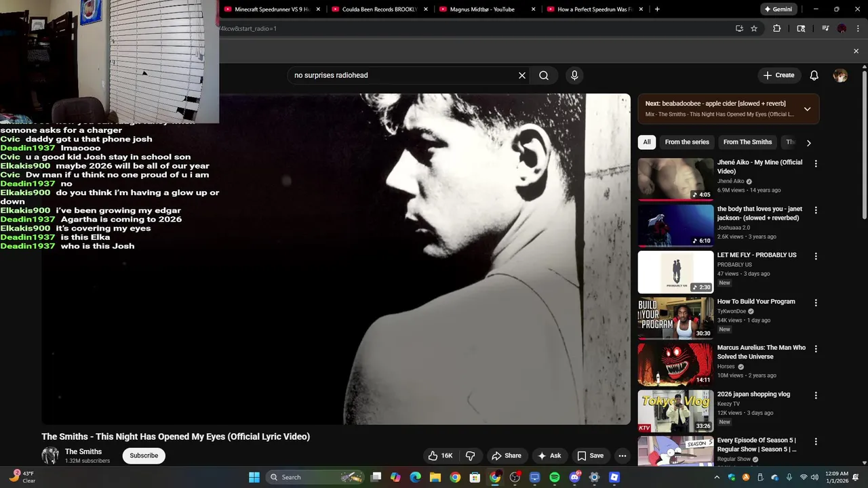Bookmark this page with star icon
Viewport: 868px width, 488px height.
coord(754,28)
